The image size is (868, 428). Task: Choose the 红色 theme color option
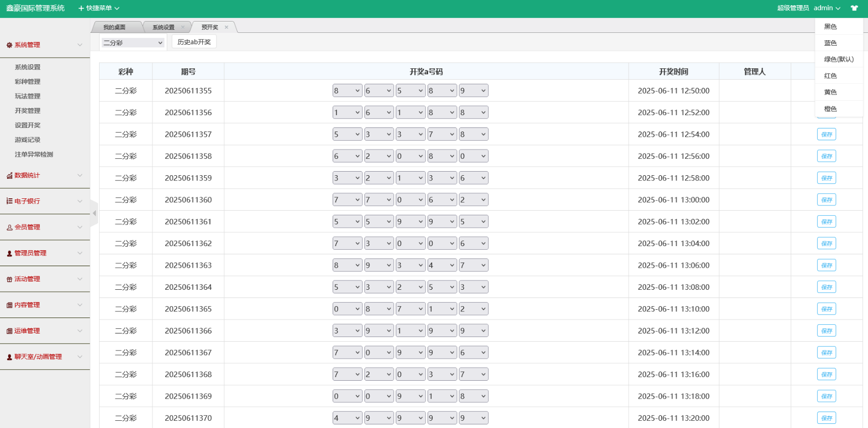(831, 76)
